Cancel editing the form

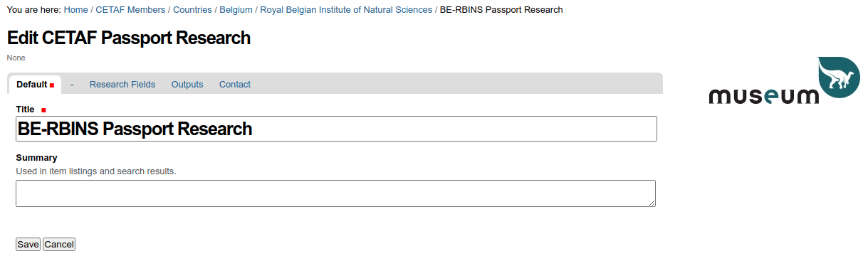[59, 244]
